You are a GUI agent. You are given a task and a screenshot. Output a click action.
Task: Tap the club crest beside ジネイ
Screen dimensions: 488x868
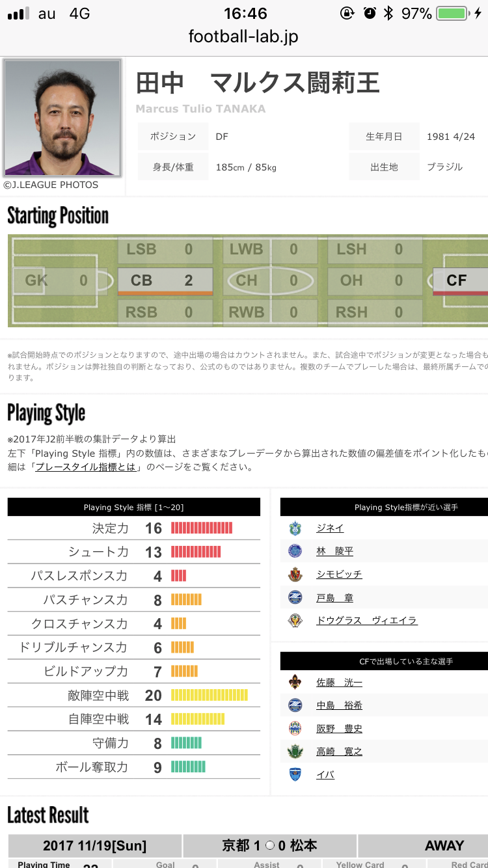(295, 528)
